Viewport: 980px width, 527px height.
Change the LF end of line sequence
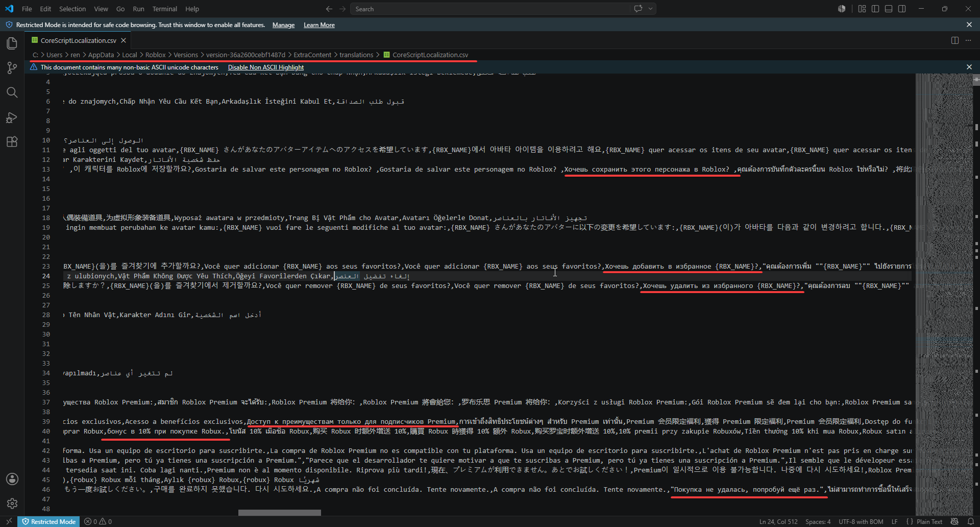[x=894, y=521]
